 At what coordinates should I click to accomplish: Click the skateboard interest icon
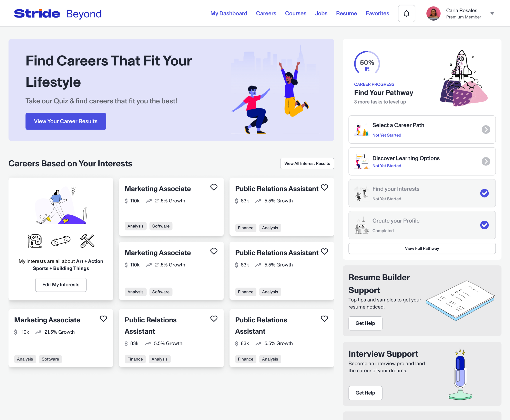point(61,241)
